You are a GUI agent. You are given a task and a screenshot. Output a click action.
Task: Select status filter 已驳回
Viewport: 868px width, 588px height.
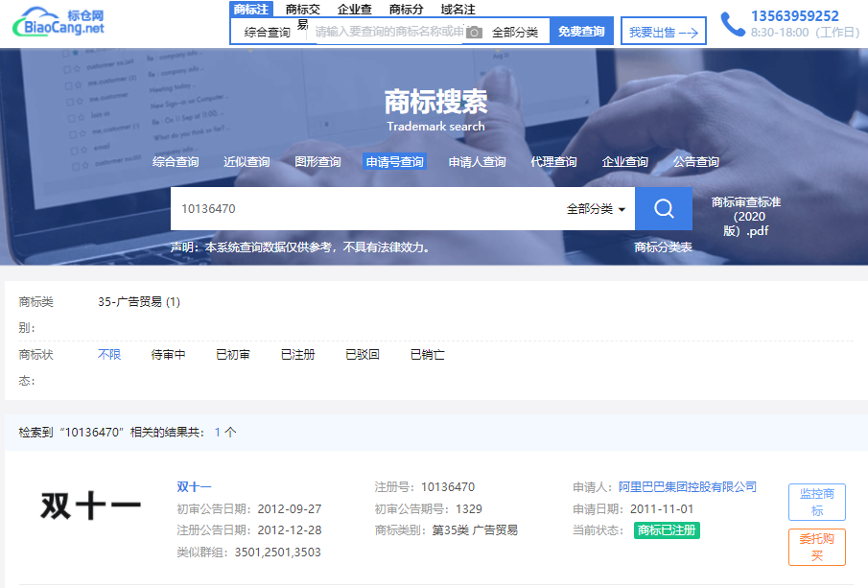pyautogui.click(x=363, y=354)
